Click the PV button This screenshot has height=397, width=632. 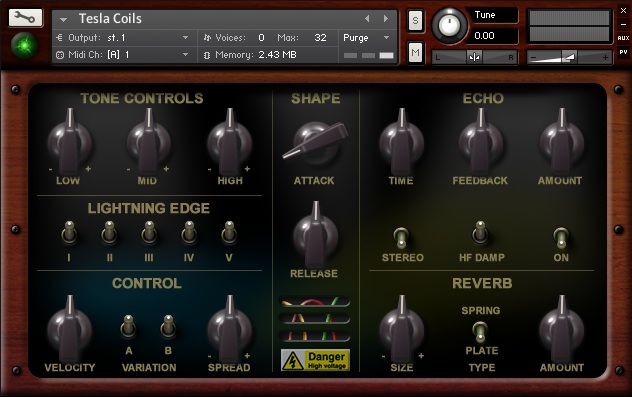click(x=623, y=52)
